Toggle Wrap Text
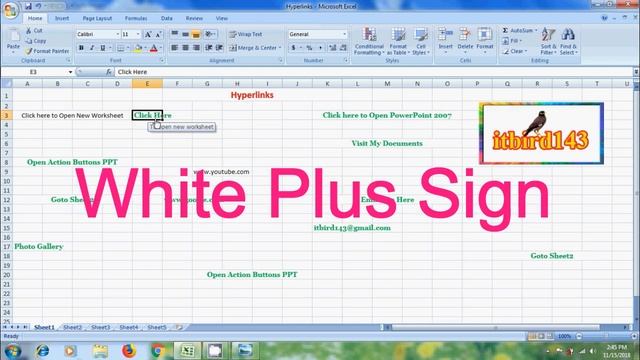The height and width of the screenshot is (360, 640). coord(246,34)
